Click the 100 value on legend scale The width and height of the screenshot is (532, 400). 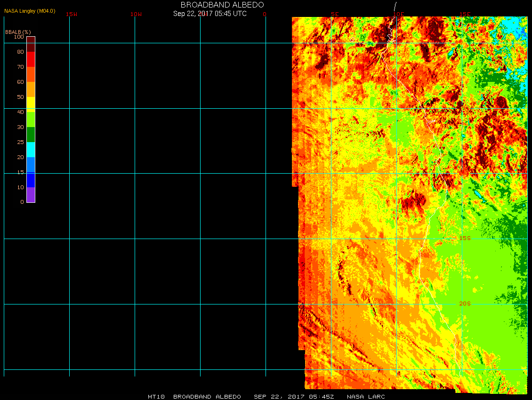pyautogui.click(x=19, y=37)
